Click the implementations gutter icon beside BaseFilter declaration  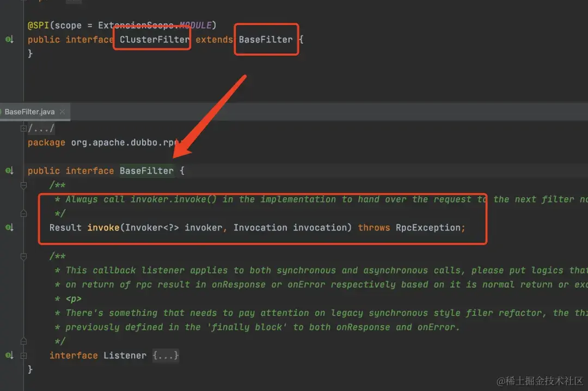9,171
